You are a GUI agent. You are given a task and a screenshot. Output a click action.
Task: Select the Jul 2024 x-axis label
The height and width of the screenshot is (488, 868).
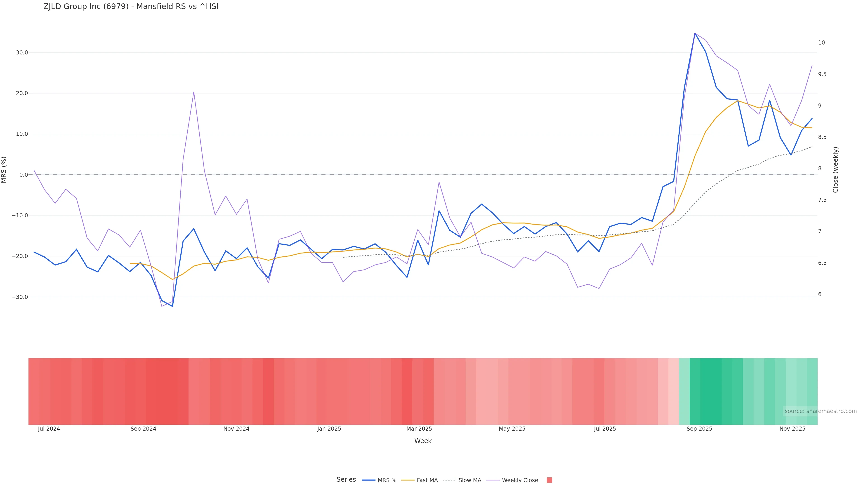point(49,429)
